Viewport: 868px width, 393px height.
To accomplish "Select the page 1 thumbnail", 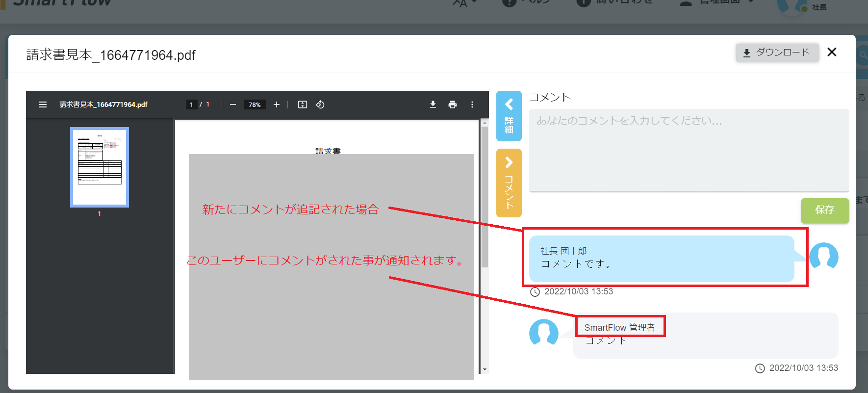I will 100,167.
